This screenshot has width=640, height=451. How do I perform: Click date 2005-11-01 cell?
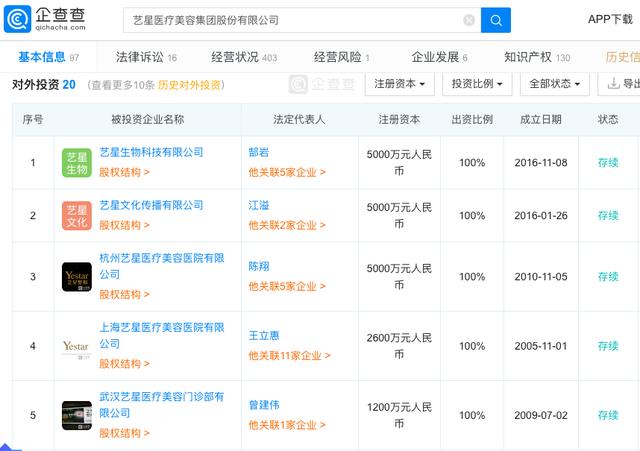[x=541, y=346]
